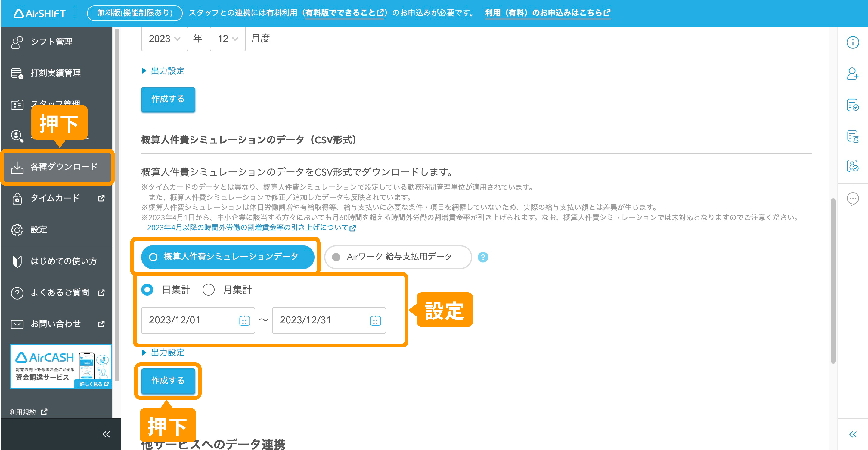Open 利用規約 link
The height and width of the screenshot is (450, 868).
28,412
